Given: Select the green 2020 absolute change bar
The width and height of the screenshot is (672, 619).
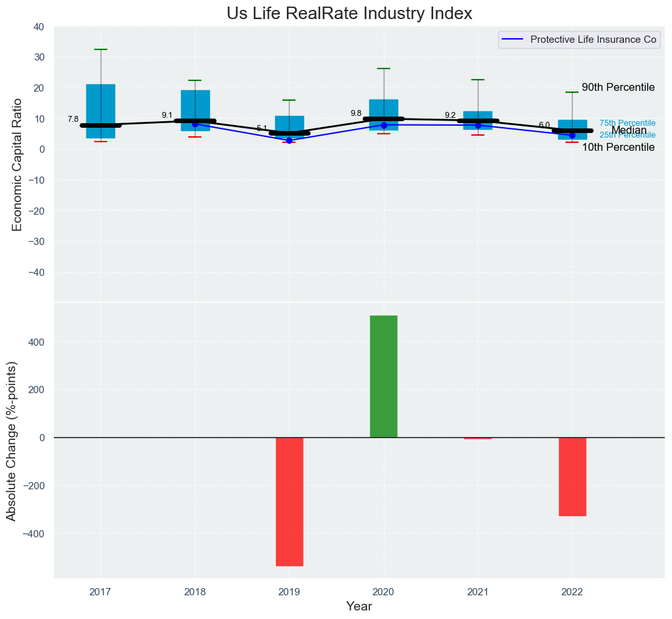Looking at the screenshot, I should [384, 376].
